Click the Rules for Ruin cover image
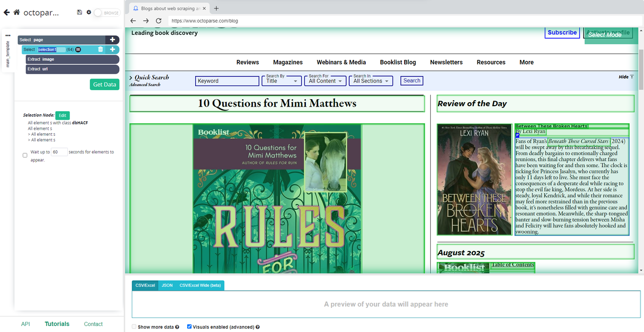644x332 pixels. pos(277,199)
